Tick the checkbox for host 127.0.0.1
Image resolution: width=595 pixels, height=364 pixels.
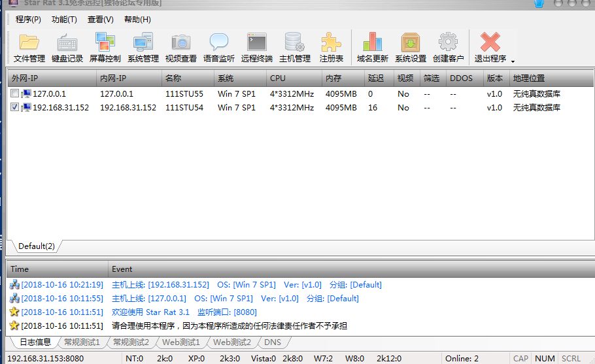coord(14,93)
